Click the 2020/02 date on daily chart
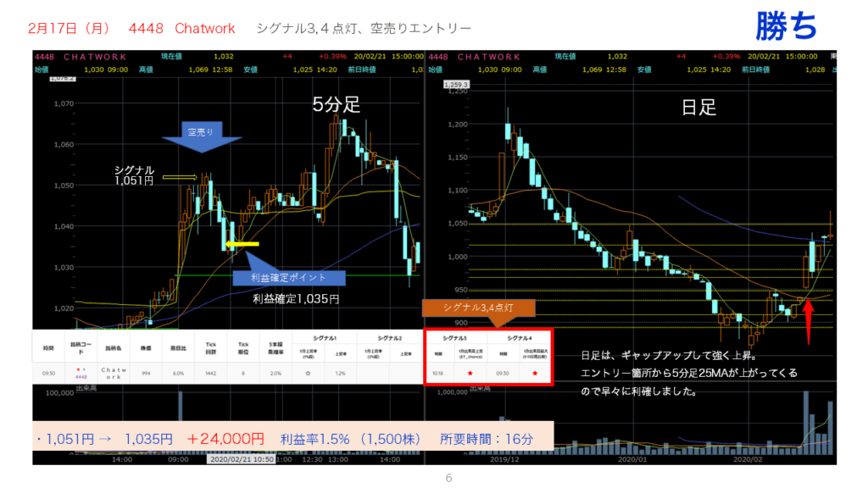 [x=748, y=459]
